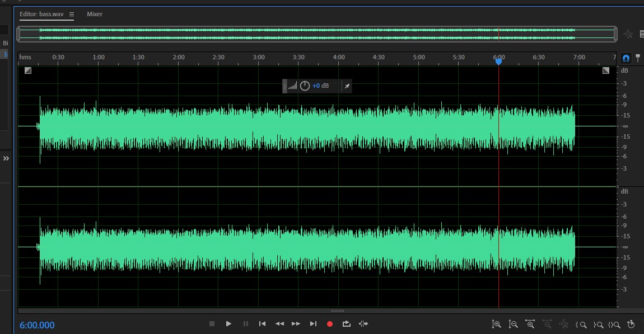Click the HUD volume bars icon
644x334 pixels.
(x=292, y=86)
